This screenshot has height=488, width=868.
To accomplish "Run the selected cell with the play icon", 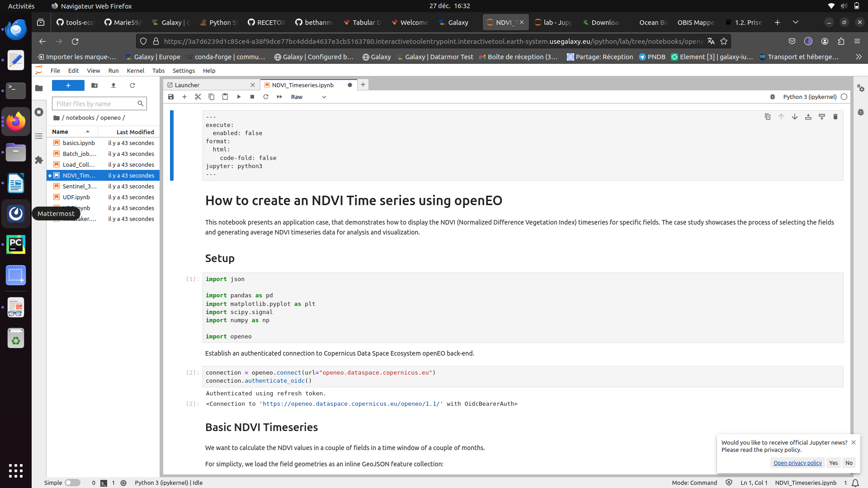I will pyautogui.click(x=239, y=97).
